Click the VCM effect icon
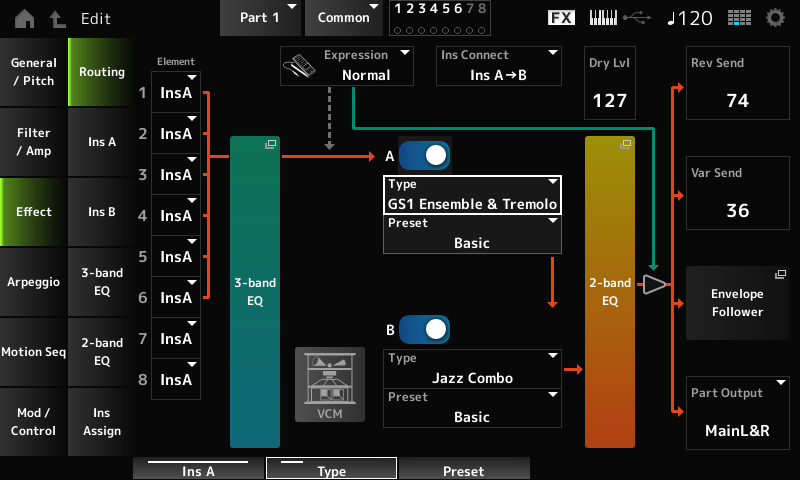 322,385
